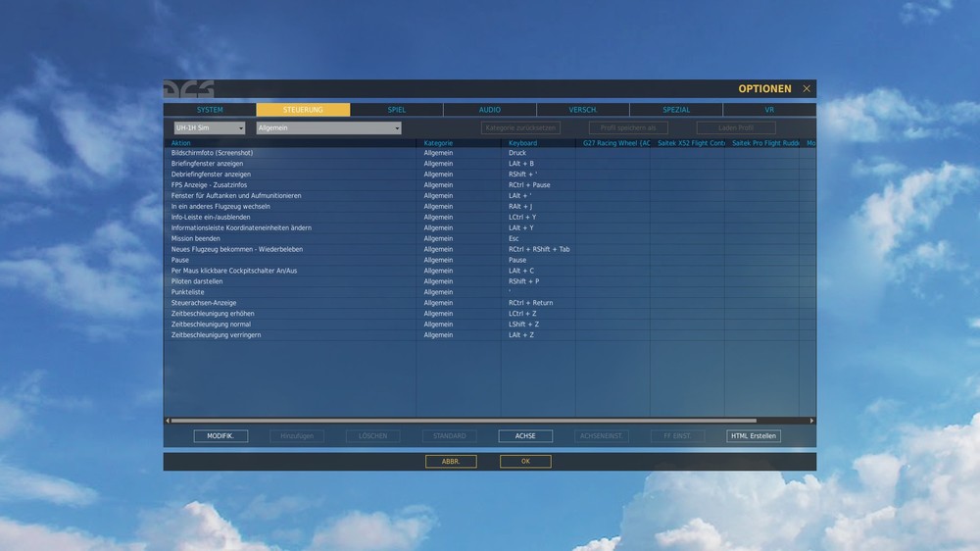Click the horizontal scrollbar thumb
This screenshot has width=980, height=551.
(x=464, y=421)
